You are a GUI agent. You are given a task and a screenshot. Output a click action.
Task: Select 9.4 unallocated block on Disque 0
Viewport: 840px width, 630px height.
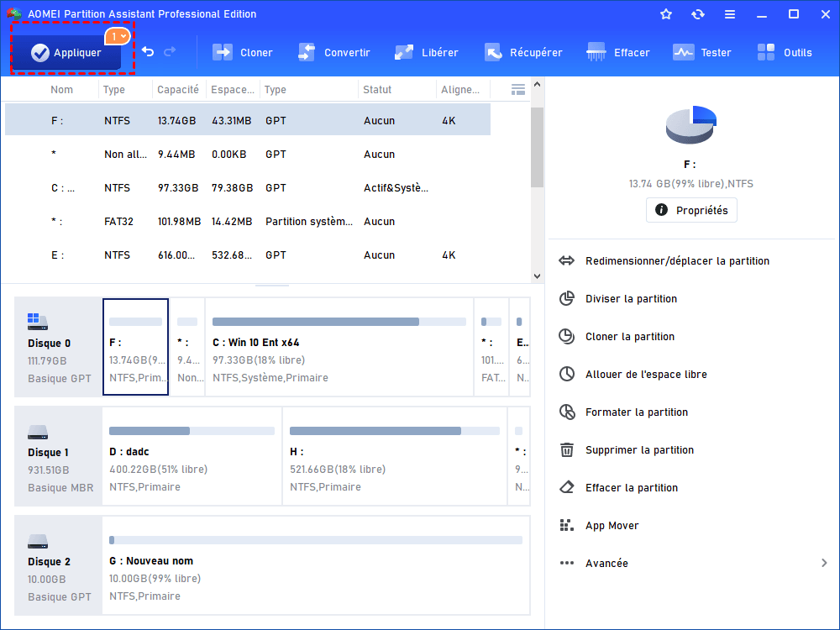(x=187, y=347)
